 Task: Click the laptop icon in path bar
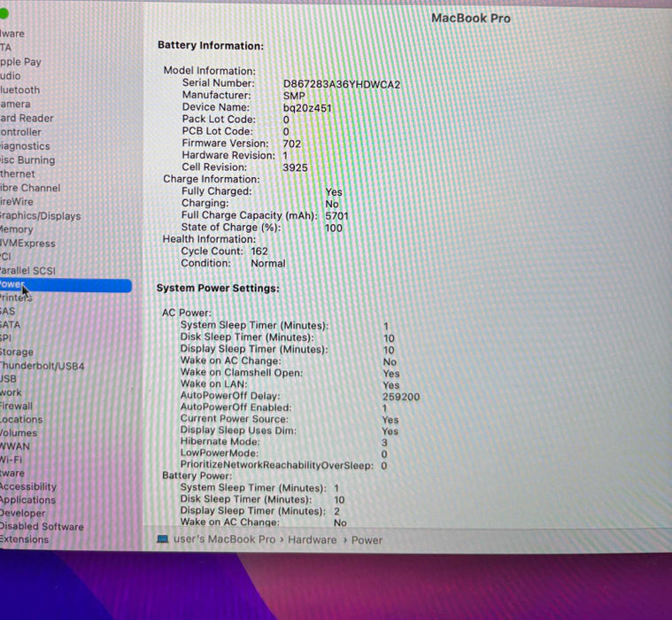(162, 539)
